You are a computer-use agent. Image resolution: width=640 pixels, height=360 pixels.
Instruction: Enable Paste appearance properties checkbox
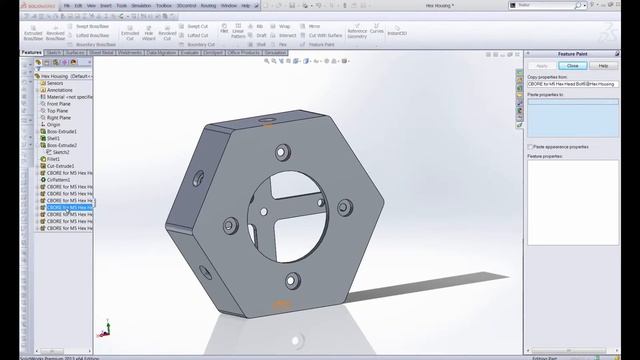click(x=530, y=147)
